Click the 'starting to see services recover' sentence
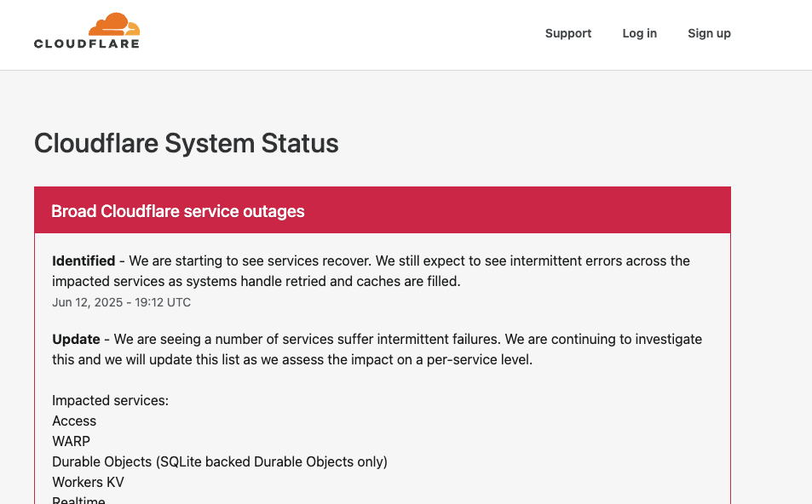The height and width of the screenshot is (504, 812). (x=256, y=261)
